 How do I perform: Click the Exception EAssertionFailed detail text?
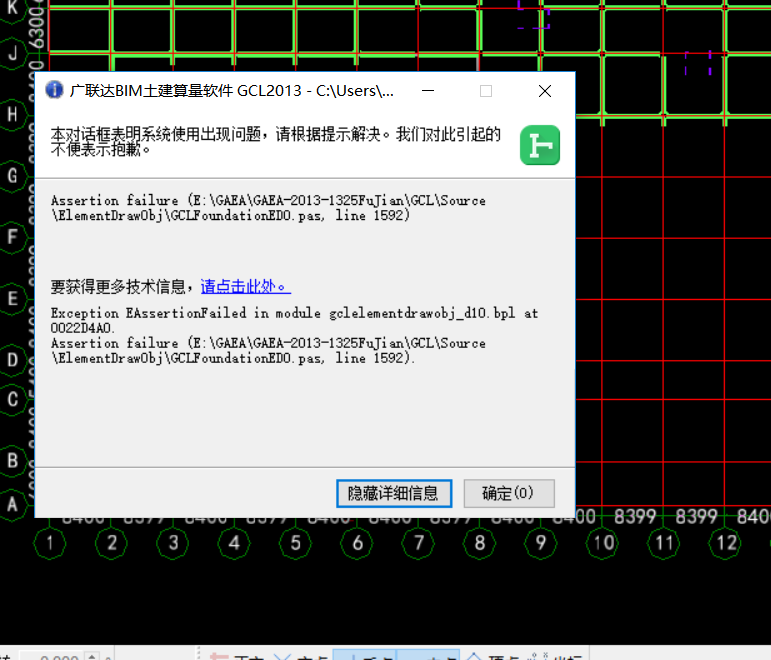pos(295,335)
